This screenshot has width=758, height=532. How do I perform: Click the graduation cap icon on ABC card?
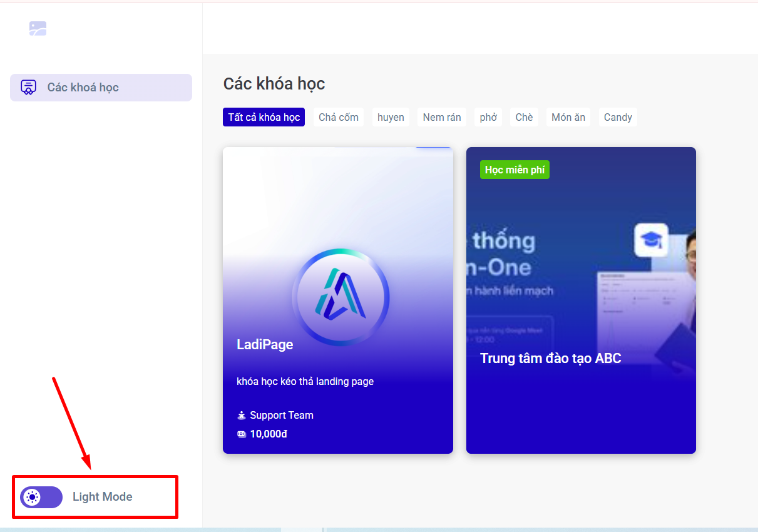651,240
